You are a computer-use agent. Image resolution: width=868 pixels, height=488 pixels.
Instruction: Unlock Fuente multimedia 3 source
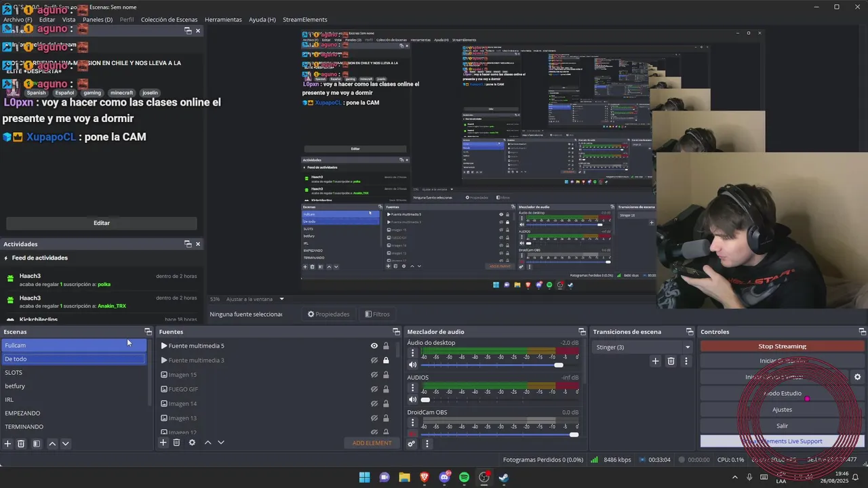(386, 360)
